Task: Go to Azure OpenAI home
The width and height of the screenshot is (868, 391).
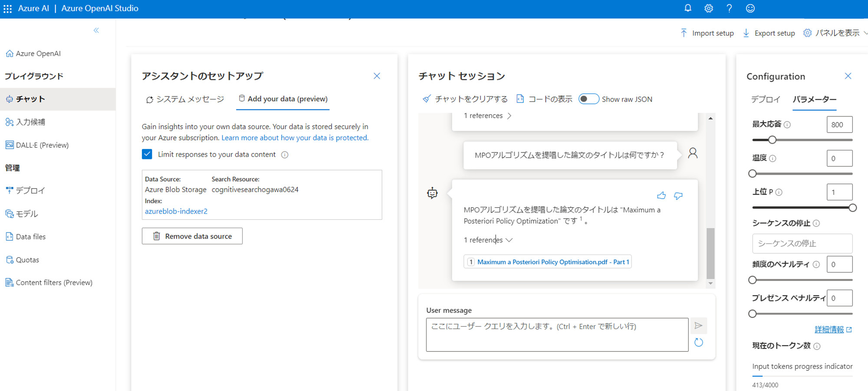Action: point(33,53)
